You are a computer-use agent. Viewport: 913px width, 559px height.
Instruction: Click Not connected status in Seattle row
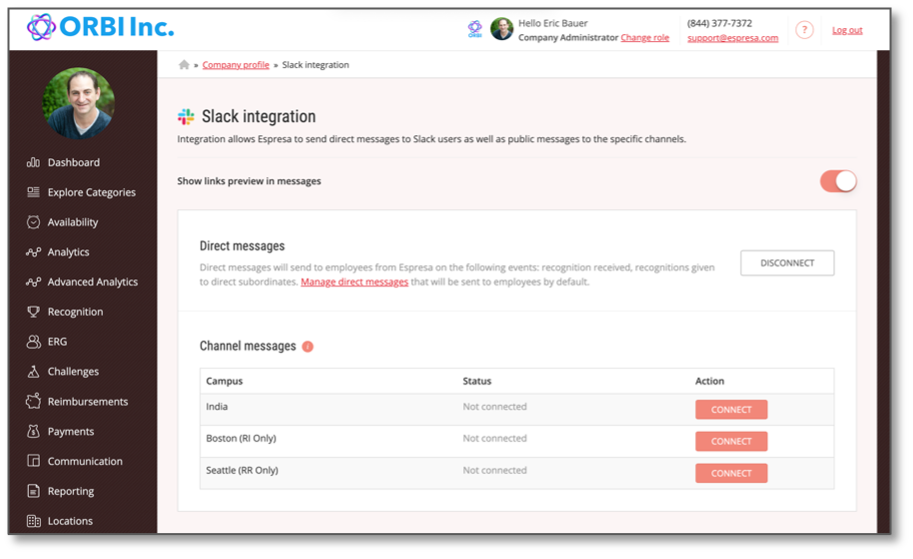495,470
